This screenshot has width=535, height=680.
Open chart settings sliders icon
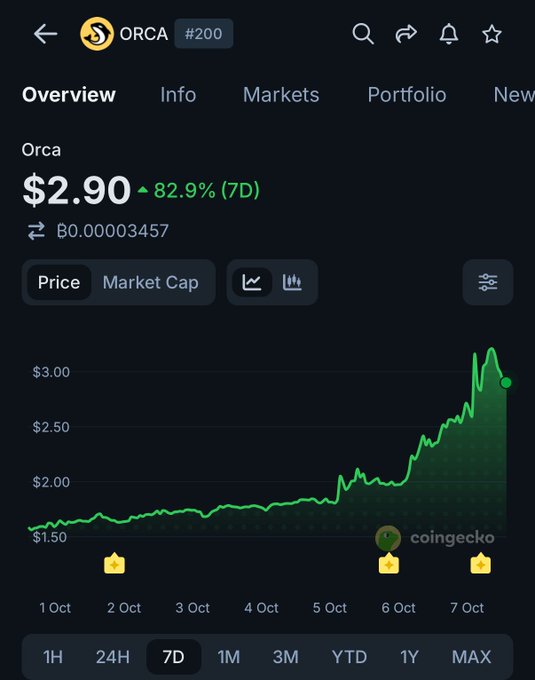pyautogui.click(x=488, y=282)
